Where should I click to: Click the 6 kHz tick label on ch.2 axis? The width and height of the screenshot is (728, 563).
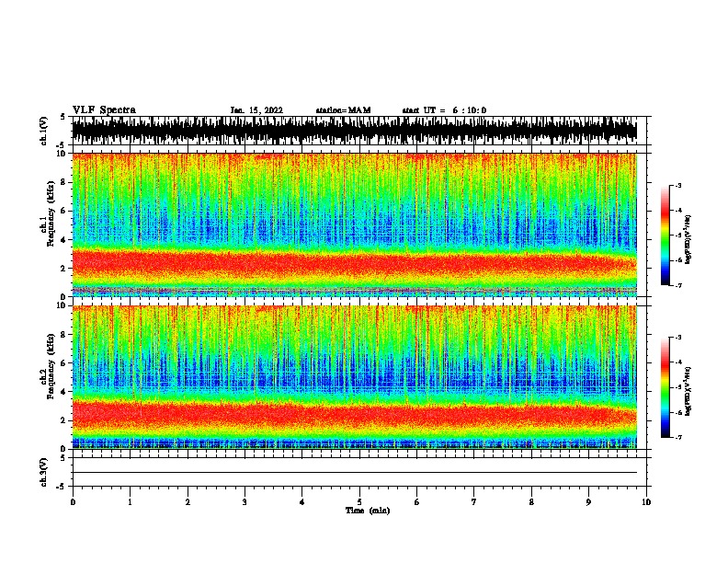click(x=64, y=363)
